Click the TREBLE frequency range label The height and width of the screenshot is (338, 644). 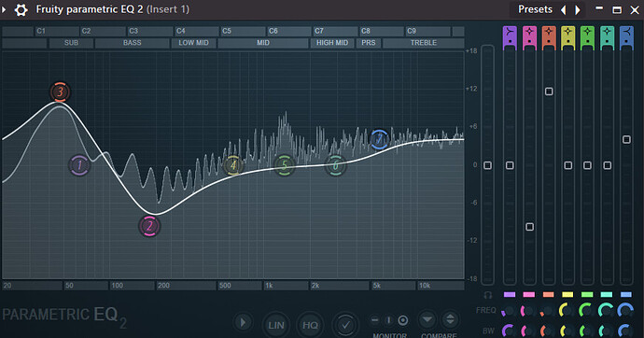coord(424,43)
